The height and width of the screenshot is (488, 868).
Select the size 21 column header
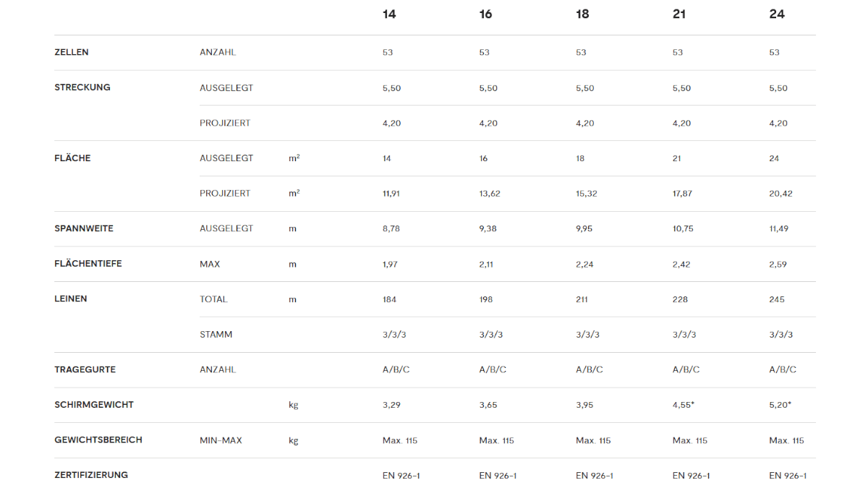[x=679, y=14]
